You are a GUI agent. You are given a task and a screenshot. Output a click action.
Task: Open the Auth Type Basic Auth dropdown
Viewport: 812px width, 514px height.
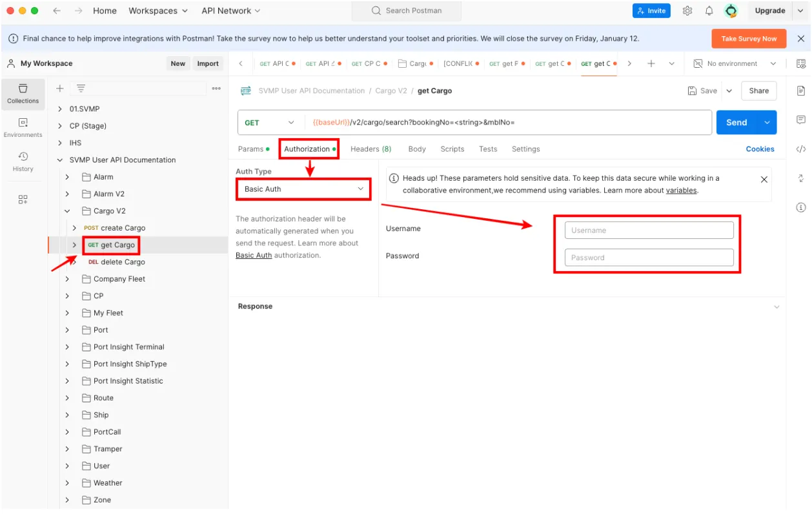point(303,189)
